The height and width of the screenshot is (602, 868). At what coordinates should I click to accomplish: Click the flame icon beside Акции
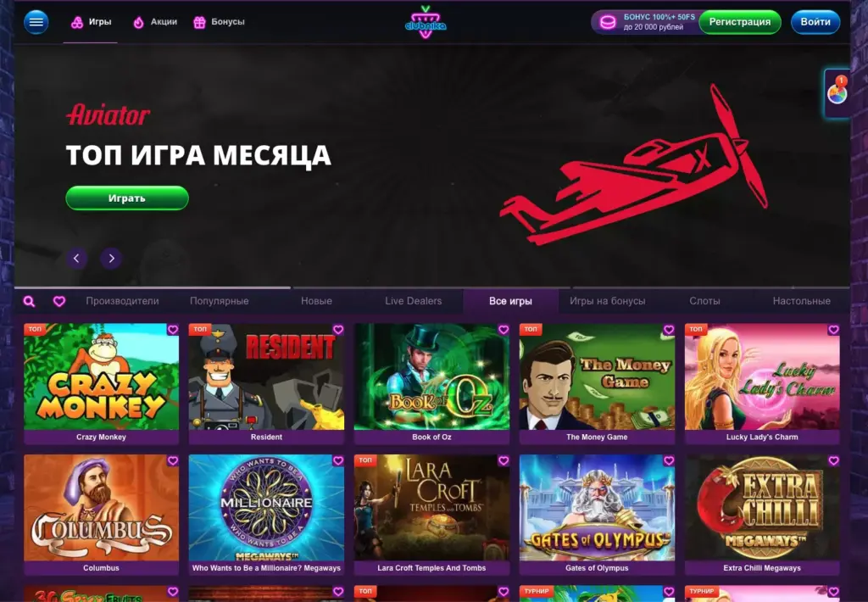click(x=138, y=22)
